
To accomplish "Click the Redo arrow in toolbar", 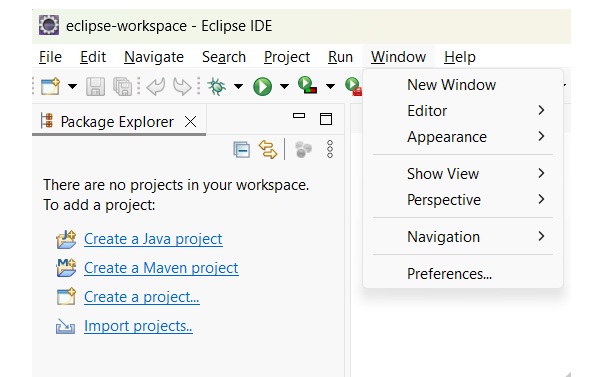I will (182, 86).
